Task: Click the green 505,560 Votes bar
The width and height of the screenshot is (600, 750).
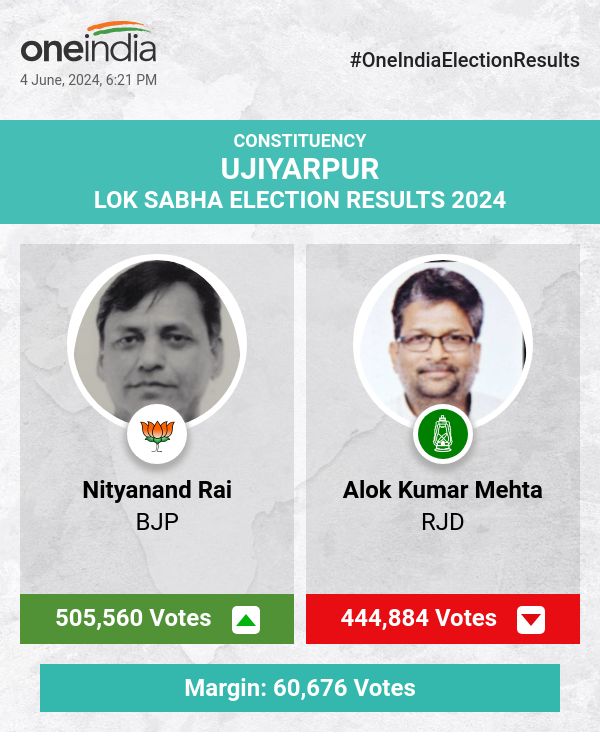Action: pos(133,619)
